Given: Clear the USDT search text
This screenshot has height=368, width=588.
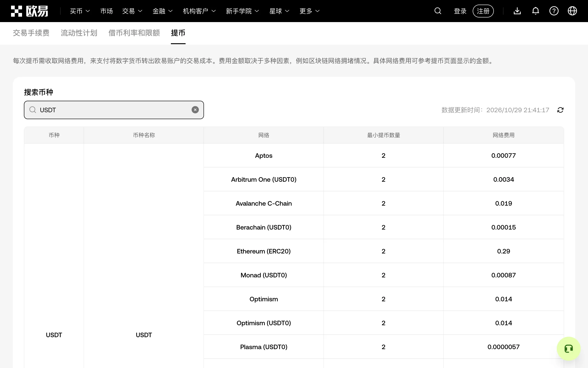Looking at the screenshot, I should pyautogui.click(x=195, y=110).
